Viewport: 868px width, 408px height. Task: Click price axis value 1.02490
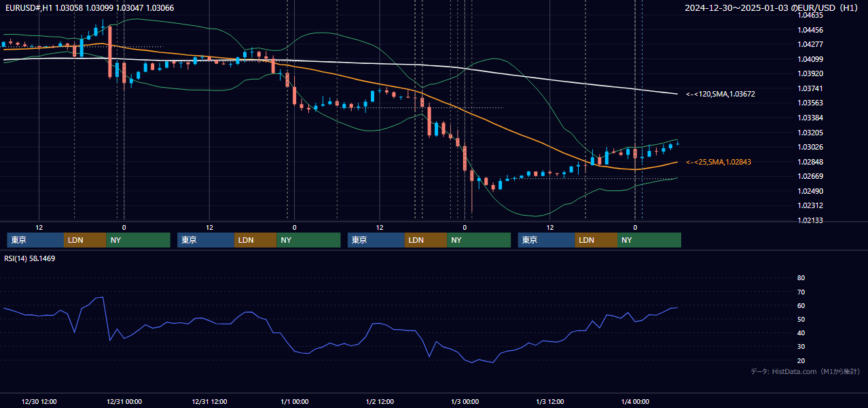810,191
